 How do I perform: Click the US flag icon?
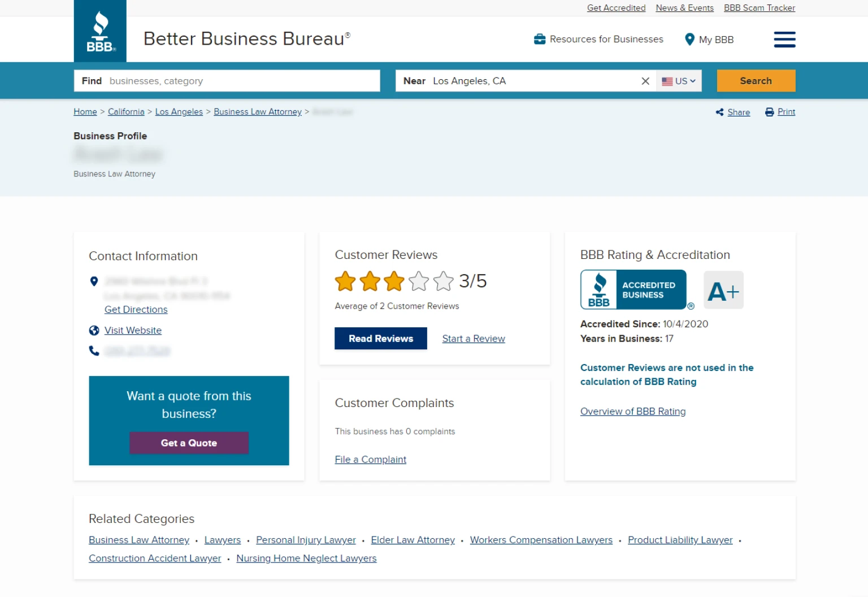point(667,81)
